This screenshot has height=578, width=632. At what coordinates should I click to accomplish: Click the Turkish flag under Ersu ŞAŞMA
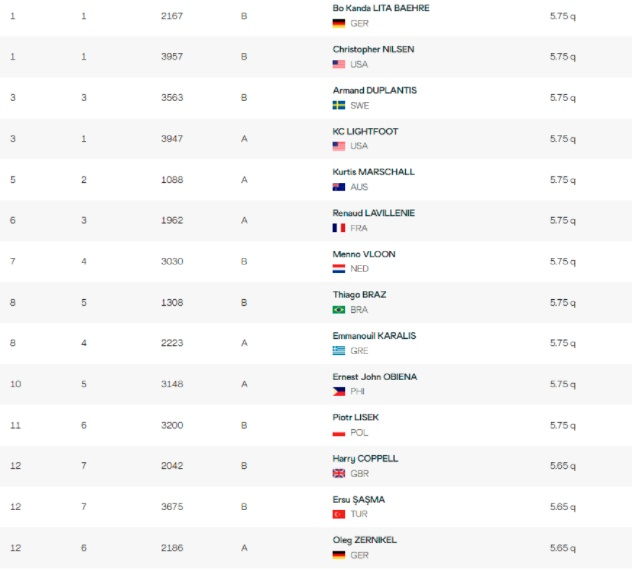click(339, 514)
